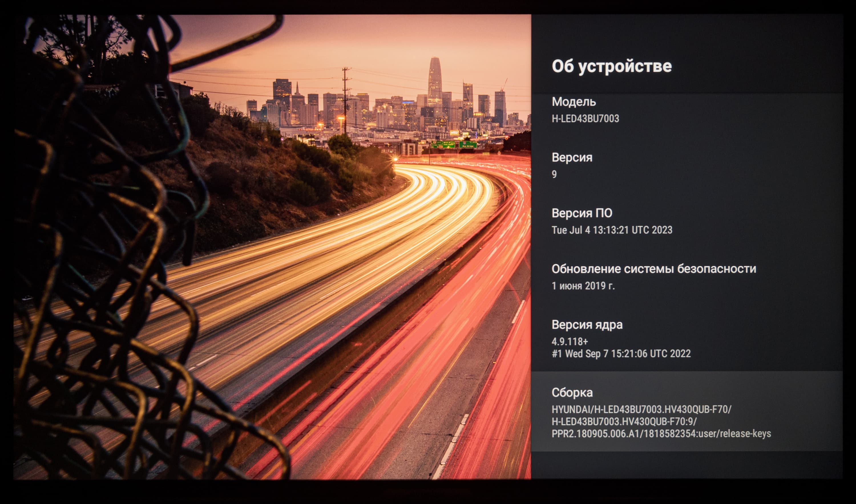Select the "Версия ядра" item
856x504 pixels.
pyautogui.click(x=587, y=324)
